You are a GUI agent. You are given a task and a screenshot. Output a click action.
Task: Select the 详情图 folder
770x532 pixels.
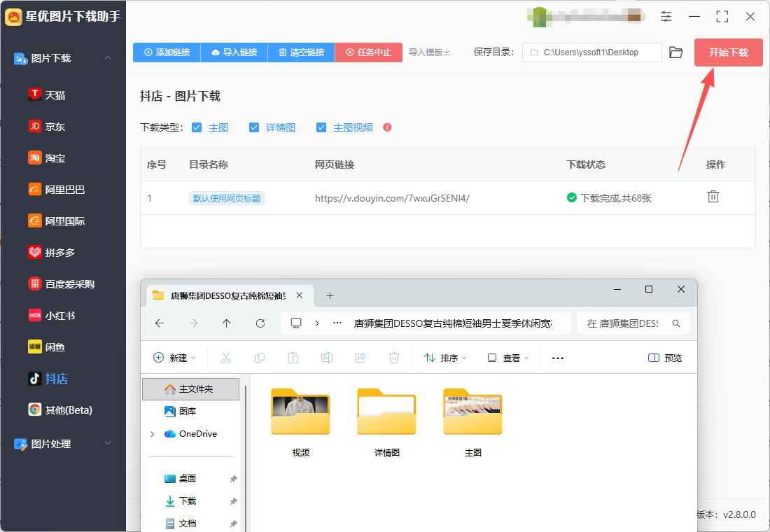pyautogui.click(x=387, y=423)
